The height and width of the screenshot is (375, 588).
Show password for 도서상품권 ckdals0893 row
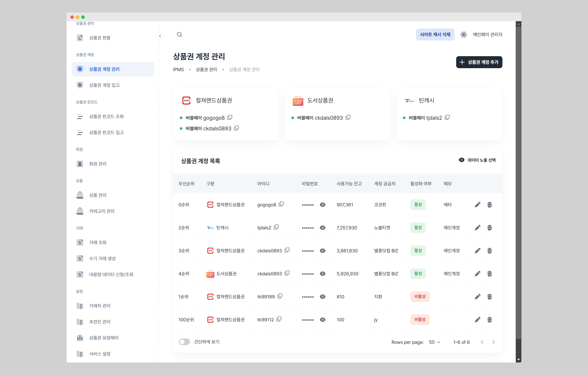click(x=322, y=273)
